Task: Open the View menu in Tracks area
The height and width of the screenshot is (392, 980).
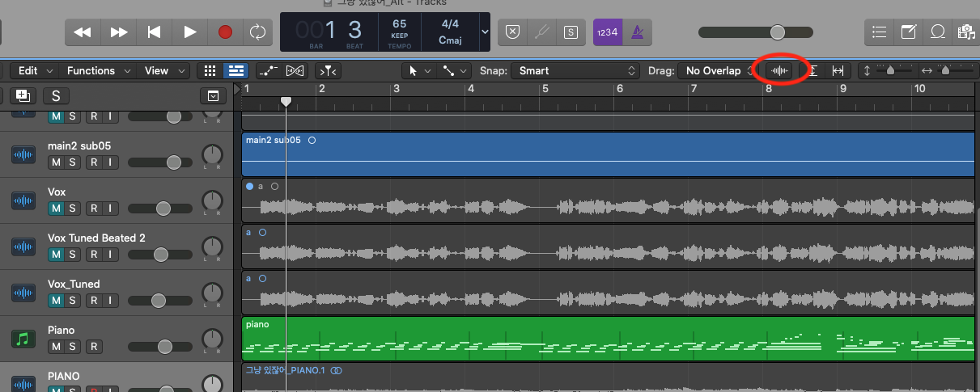Action: (163, 71)
